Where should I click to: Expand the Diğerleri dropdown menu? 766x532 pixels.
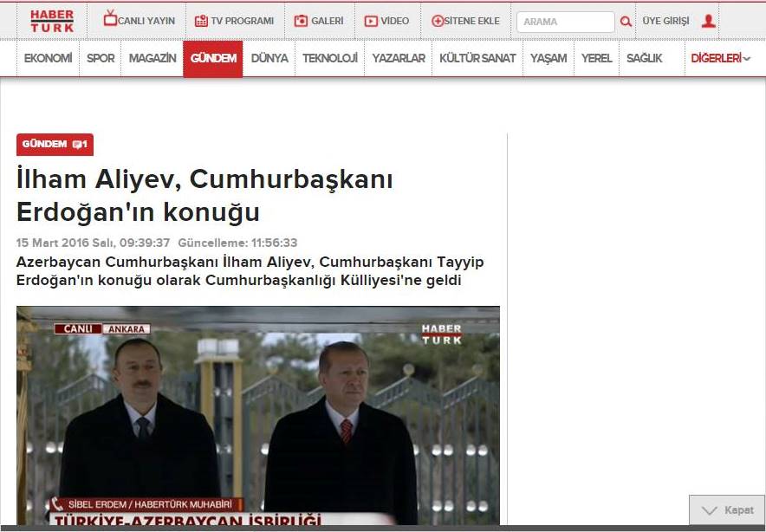[720, 58]
